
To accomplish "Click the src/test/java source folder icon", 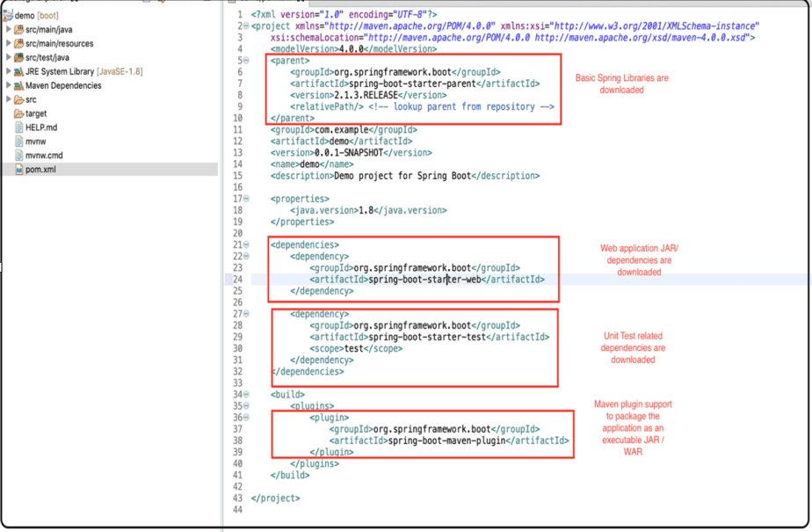I will (20, 56).
